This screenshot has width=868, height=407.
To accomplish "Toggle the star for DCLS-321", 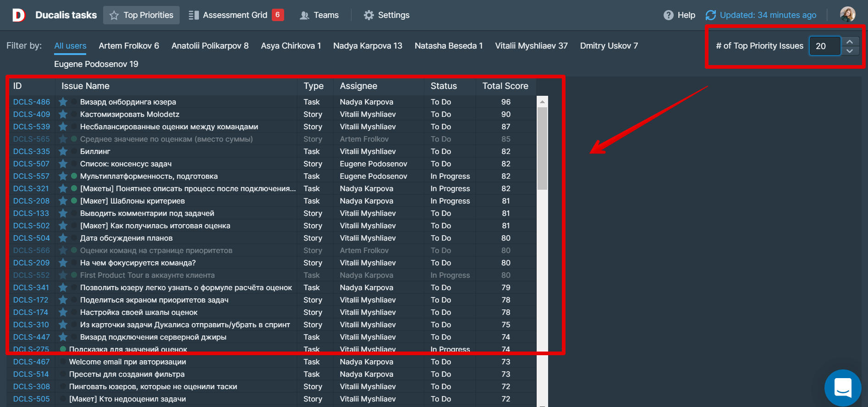I will click(63, 188).
